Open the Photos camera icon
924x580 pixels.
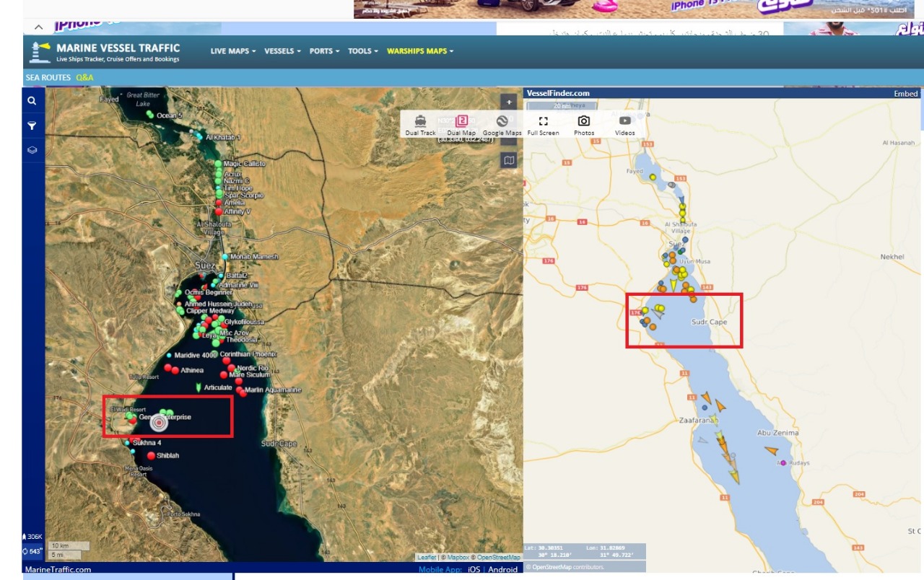[584, 120]
